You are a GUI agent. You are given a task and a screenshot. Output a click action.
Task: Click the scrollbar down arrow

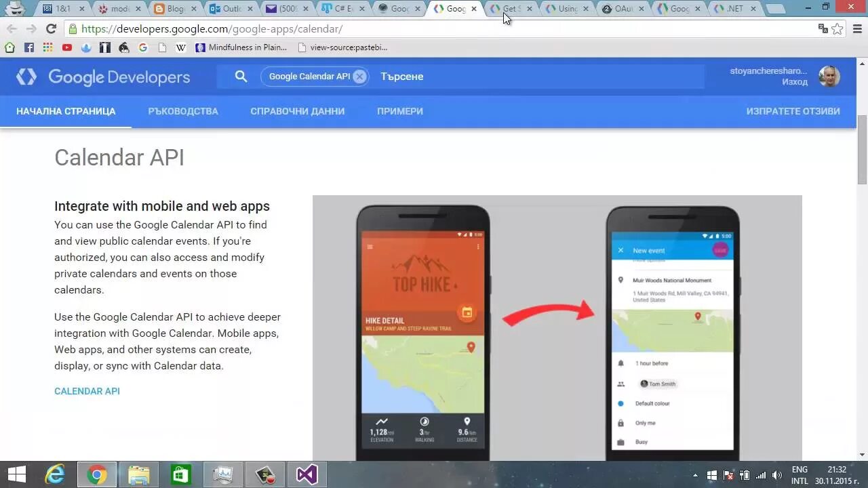coord(862,455)
